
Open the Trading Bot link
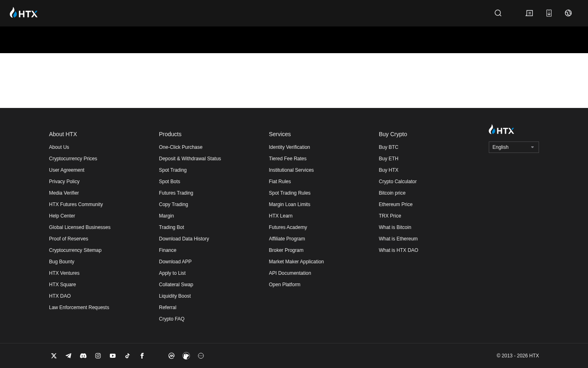tap(171, 227)
